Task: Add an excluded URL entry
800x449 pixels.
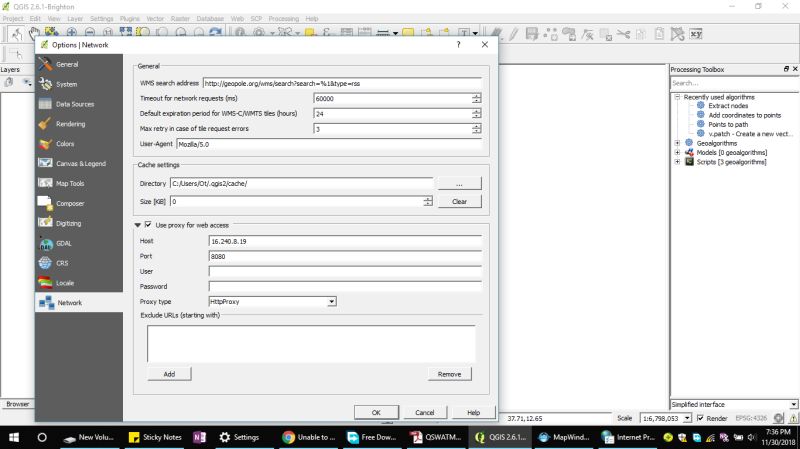Action: tap(169, 374)
